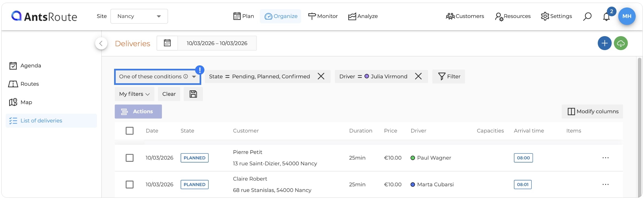The width and height of the screenshot is (644, 200).
Task: Open the Plan menu
Action: point(243,16)
